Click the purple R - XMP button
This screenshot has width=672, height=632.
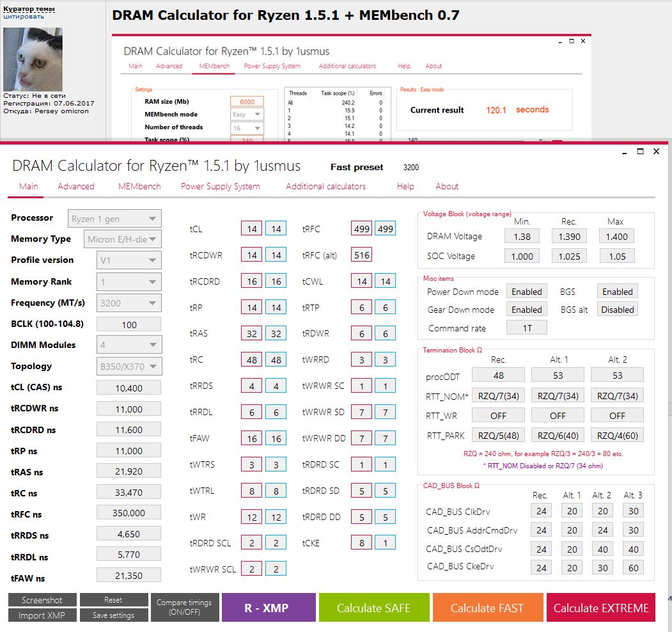coord(269,608)
